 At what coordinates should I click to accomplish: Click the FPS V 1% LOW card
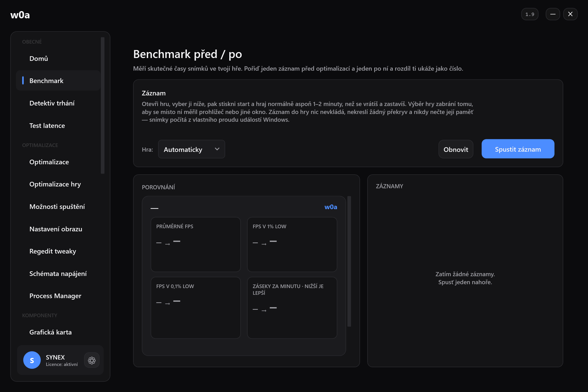(x=292, y=244)
